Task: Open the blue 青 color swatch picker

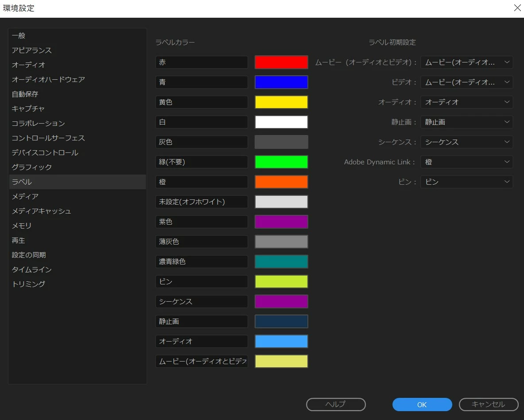Action: click(x=281, y=82)
